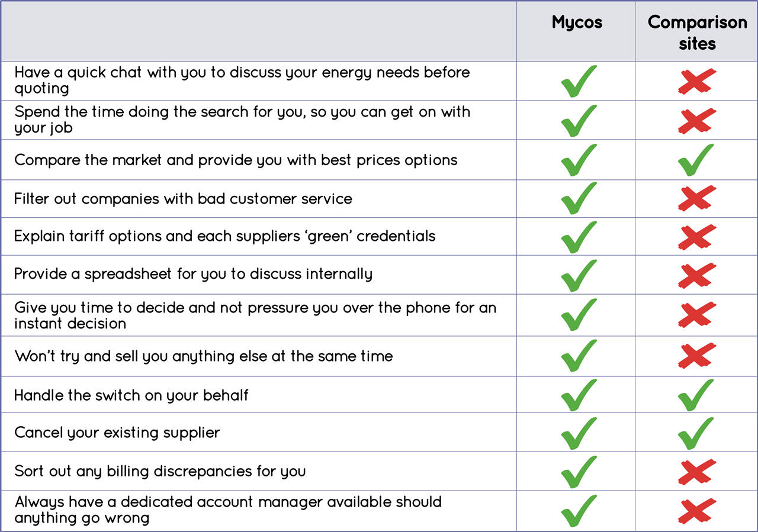Screen dimensions: 758x532
Task: Click Mycos checkmark for account manager row
Action: coord(577,511)
